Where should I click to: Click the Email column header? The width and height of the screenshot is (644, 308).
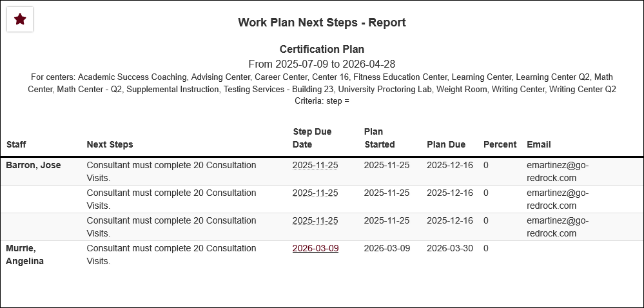(x=538, y=144)
